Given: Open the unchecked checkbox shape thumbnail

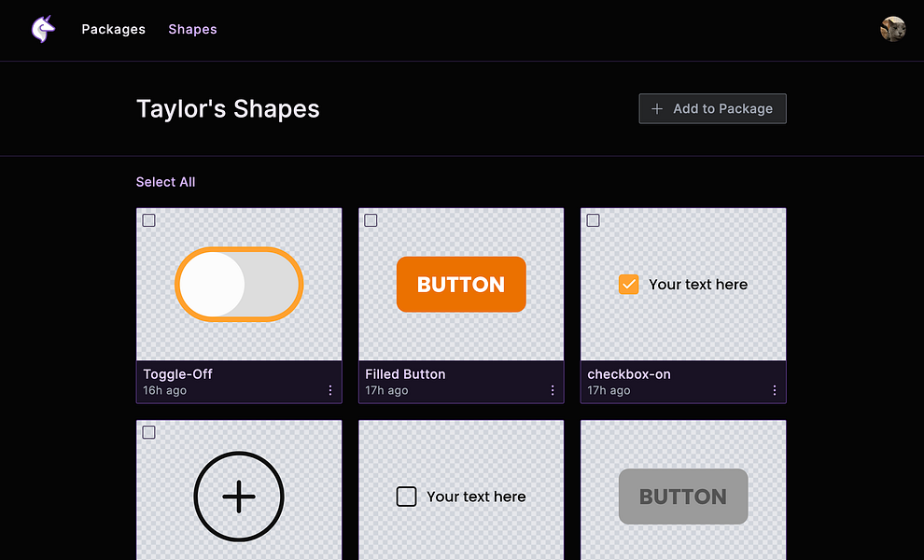Looking at the screenshot, I should pyautogui.click(x=461, y=490).
